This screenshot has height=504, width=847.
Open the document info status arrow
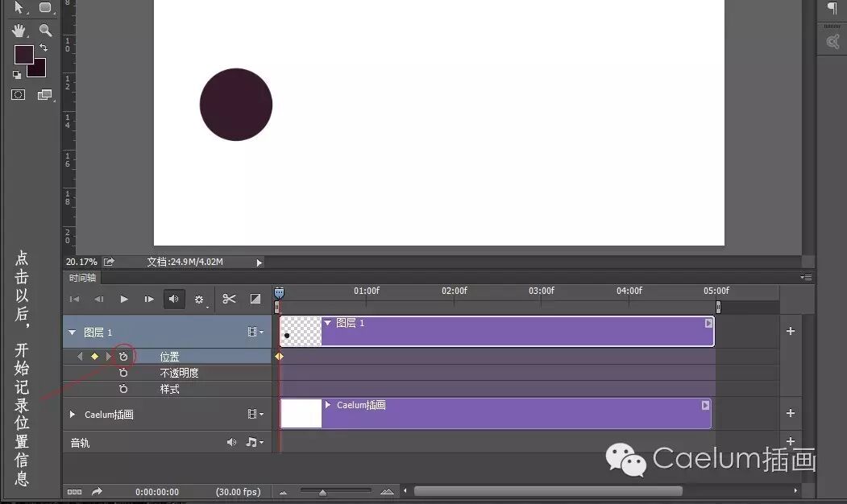(x=259, y=262)
